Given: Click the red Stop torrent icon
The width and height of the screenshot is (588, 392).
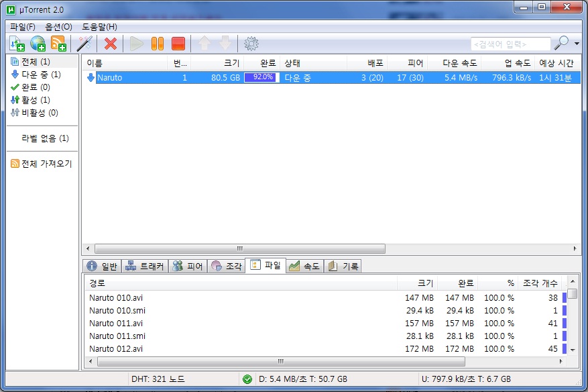Looking at the screenshot, I should 178,44.
